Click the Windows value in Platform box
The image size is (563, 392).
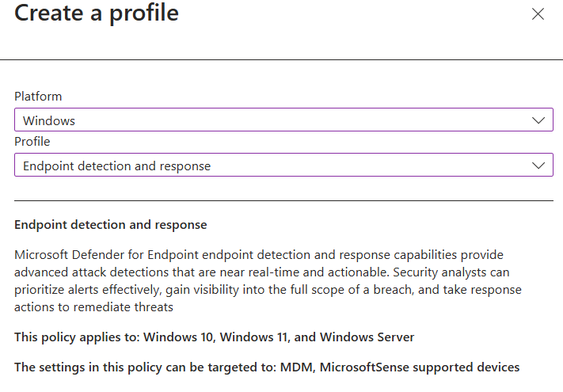[x=49, y=121]
